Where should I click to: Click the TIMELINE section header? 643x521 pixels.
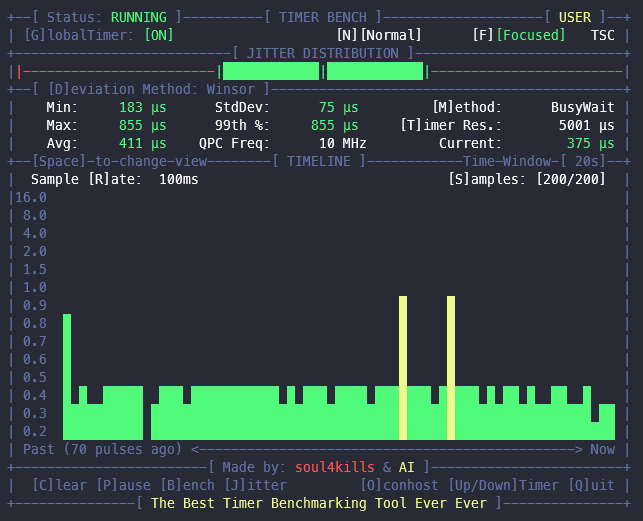click(319, 161)
